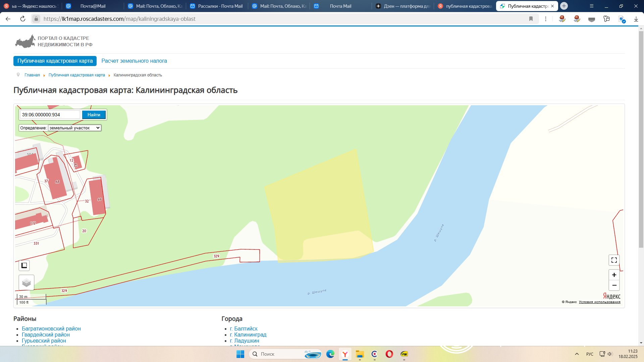644x362 pixels.
Task: Switch to the 'Почта Mail' browser tab
Action: coord(340,6)
